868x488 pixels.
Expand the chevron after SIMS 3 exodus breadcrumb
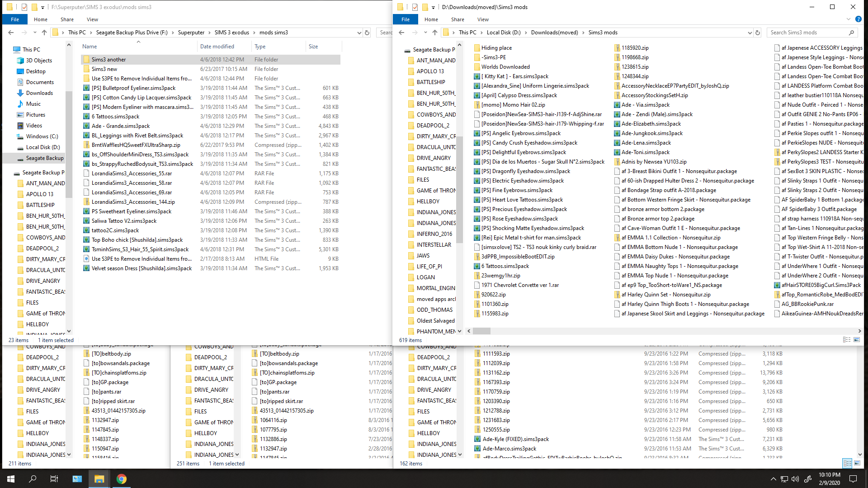254,33
